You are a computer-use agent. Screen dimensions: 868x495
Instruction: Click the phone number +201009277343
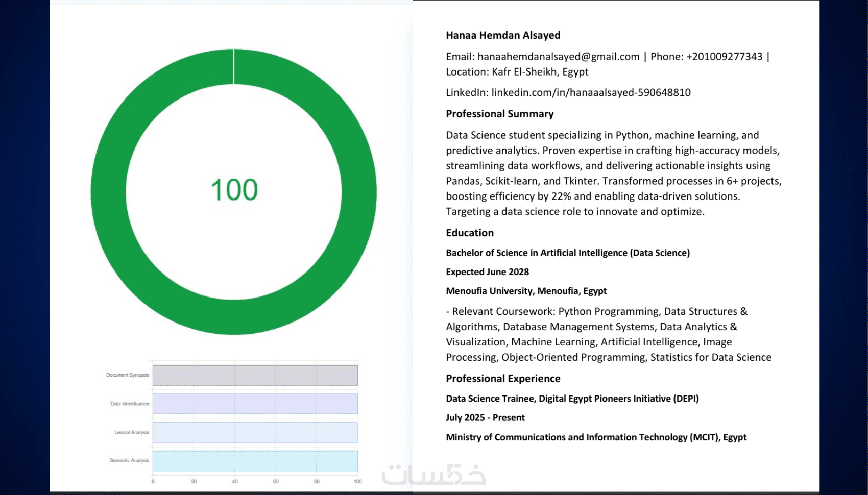pos(724,57)
